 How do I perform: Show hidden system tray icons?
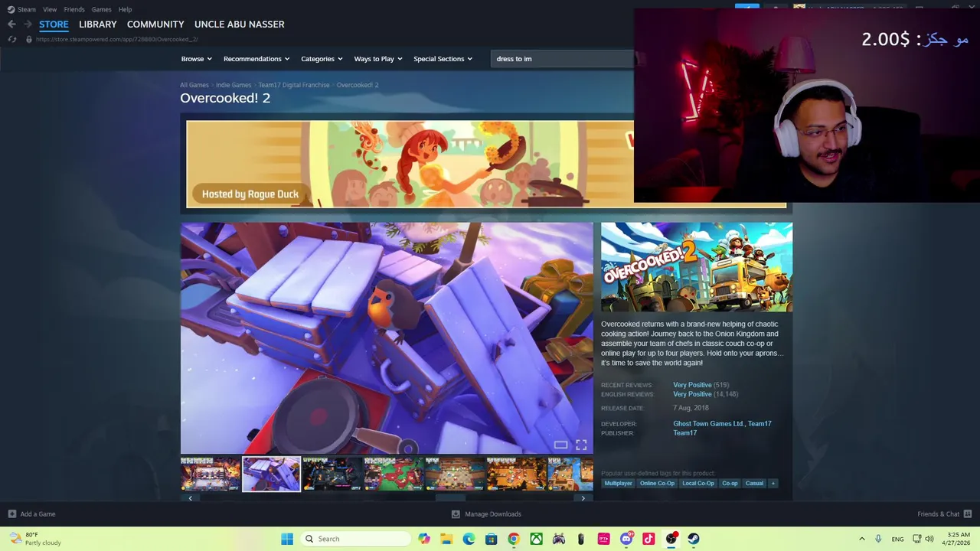pyautogui.click(x=862, y=539)
